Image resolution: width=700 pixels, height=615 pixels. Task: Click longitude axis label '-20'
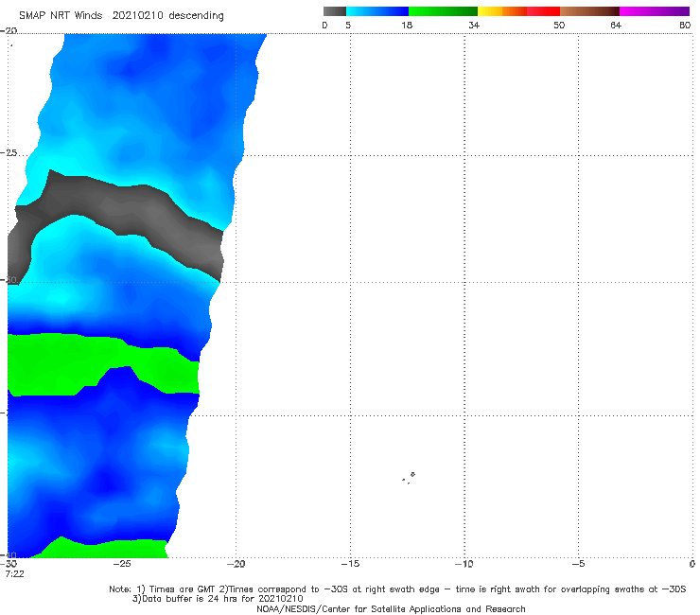tap(236, 564)
